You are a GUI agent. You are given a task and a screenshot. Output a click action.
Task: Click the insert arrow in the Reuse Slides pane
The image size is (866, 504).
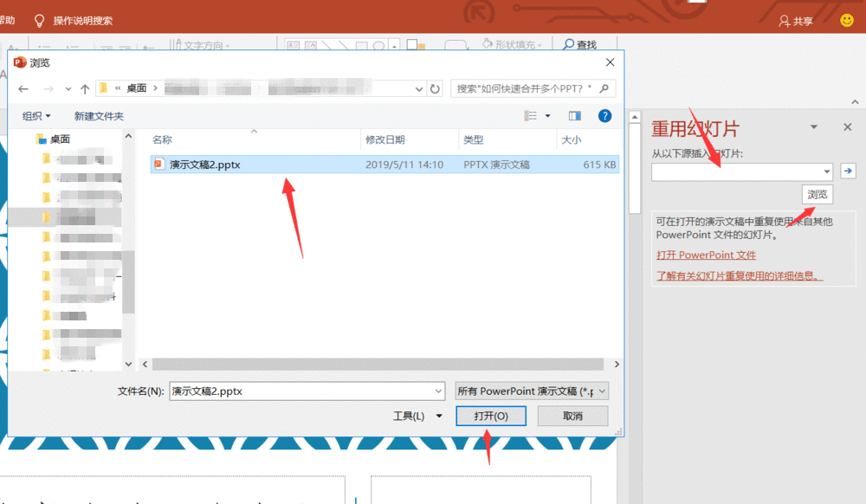(848, 171)
